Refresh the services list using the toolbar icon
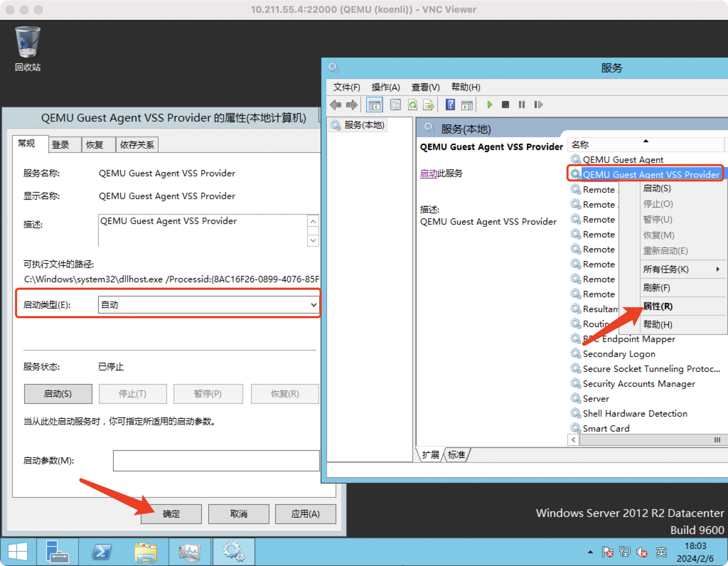This screenshot has height=566, width=728. click(412, 105)
